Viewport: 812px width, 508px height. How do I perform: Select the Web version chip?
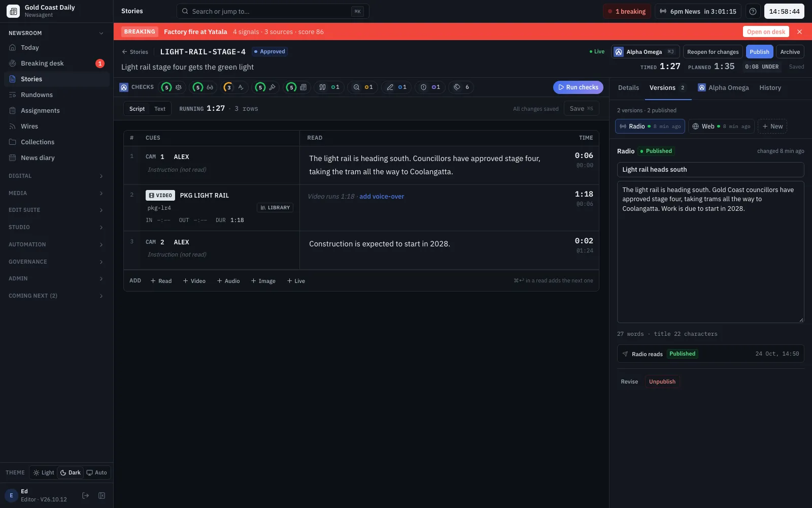[x=721, y=126]
